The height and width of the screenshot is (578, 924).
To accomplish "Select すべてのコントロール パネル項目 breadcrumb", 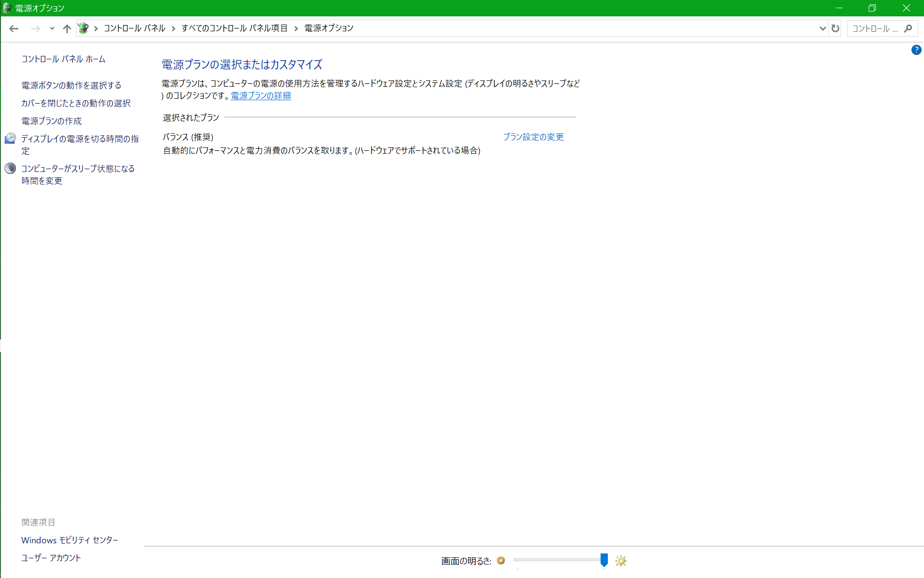I will (x=234, y=28).
